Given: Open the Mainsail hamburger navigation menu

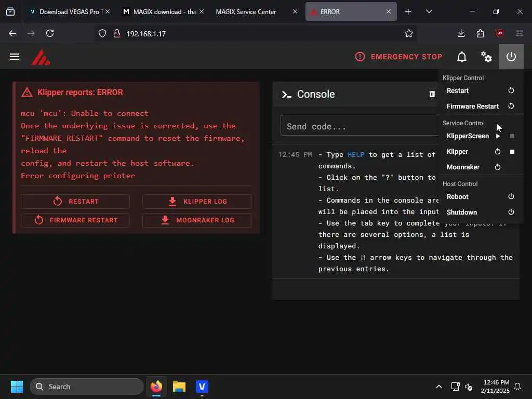Looking at the screenshot, I should pos(14,57).
